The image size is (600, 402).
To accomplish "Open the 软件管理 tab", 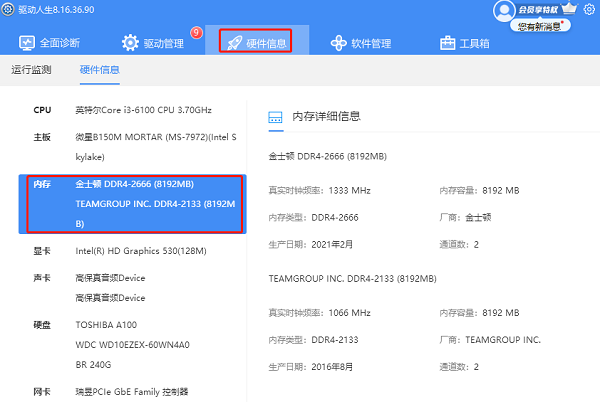I will pos(361,43).
